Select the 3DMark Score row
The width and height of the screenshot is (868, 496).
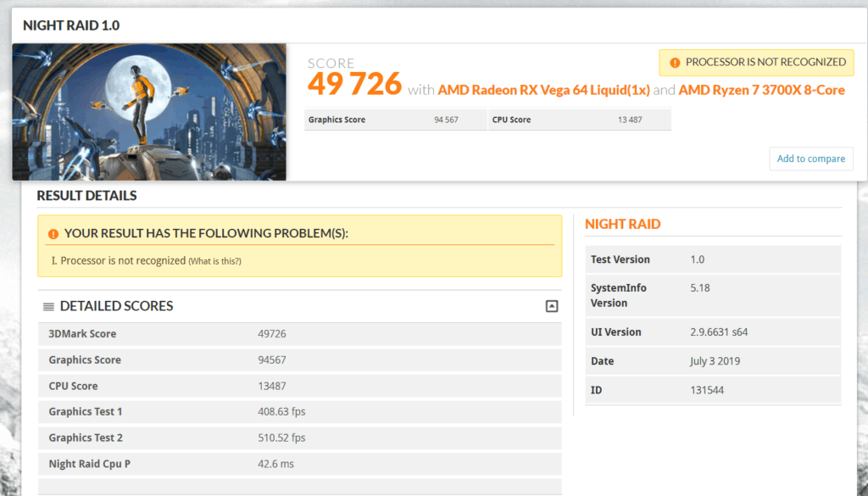pos(299,334)
